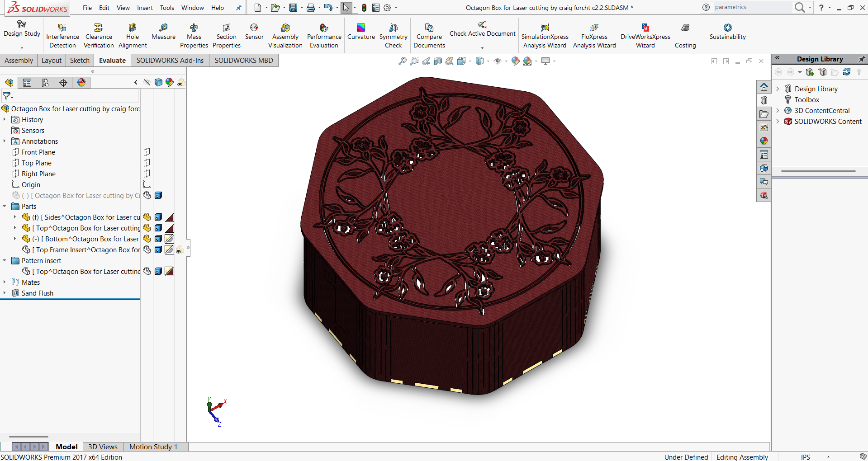The height and width of the screenshot is (461, 868).
Task: Collapse the Parts folder
Action: 5,206
